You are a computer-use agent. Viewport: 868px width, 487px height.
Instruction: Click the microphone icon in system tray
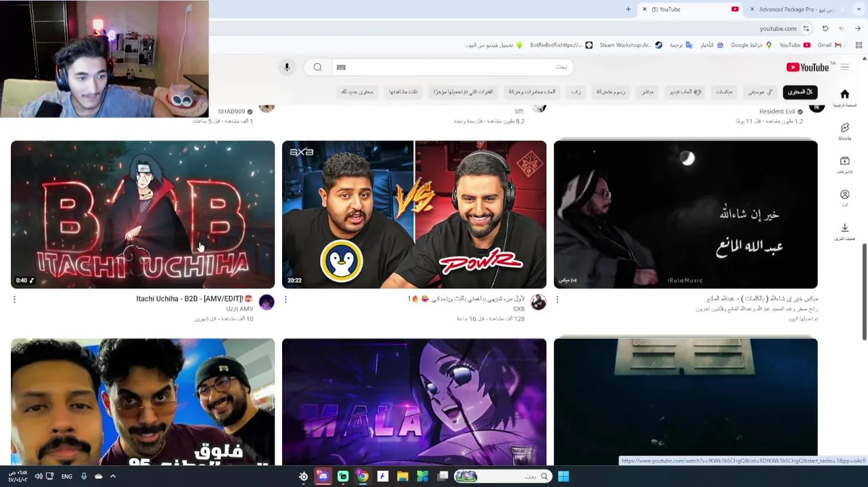click(84, 476)
